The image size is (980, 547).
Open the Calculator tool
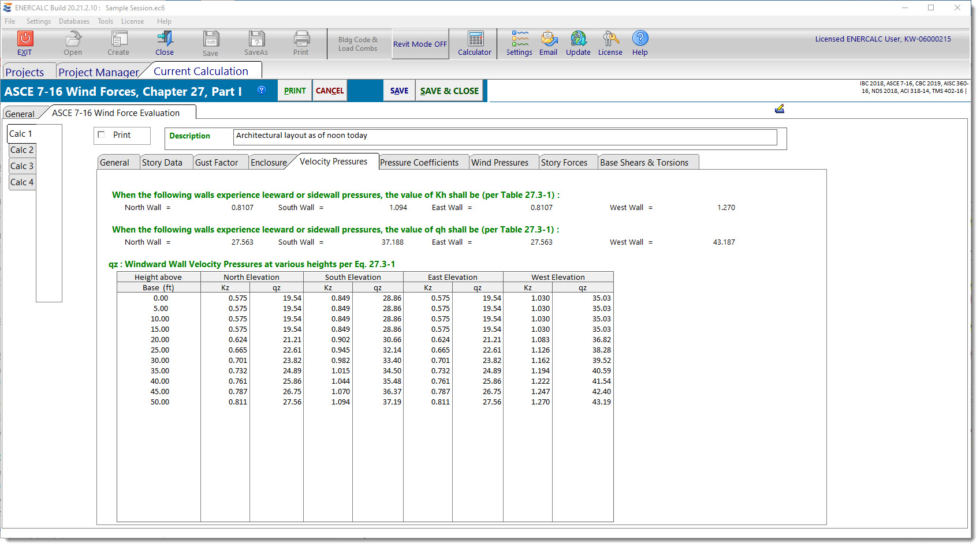(x=475, y=39)
